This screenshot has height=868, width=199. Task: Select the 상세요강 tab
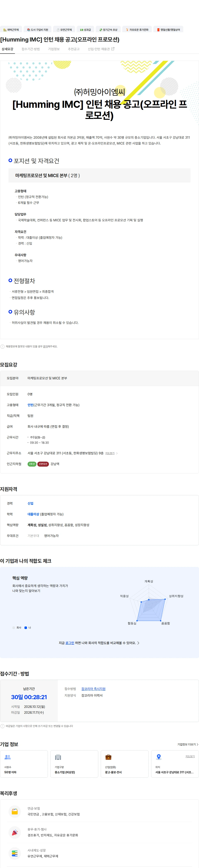click(7, 49)
